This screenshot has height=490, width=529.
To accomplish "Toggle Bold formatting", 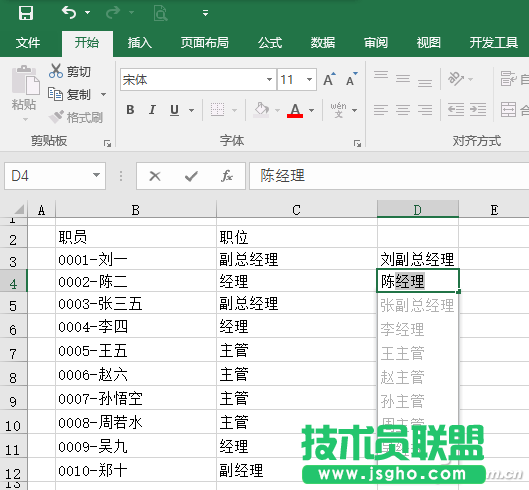I will tap(130, 110).
